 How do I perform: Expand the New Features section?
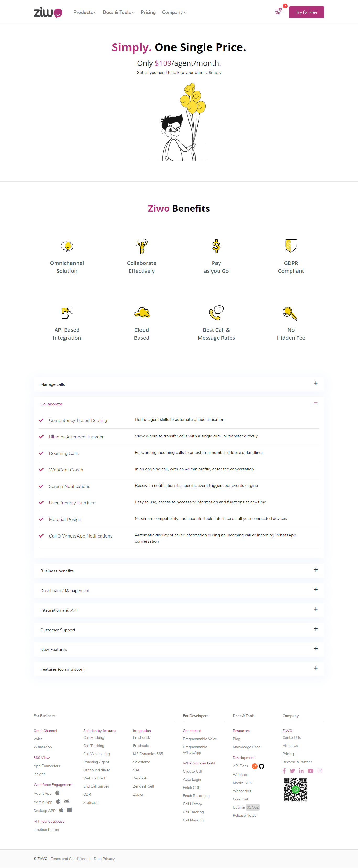pos(179,649)
